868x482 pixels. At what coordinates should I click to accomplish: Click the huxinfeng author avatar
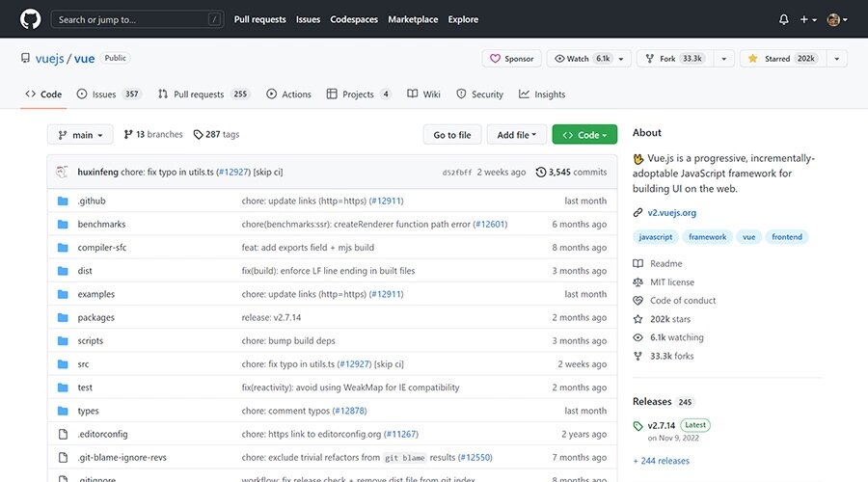[x=62, y=172]
